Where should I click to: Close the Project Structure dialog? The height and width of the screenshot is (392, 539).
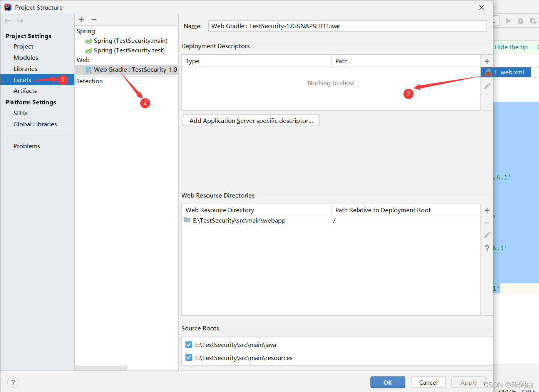coord(482,7)
